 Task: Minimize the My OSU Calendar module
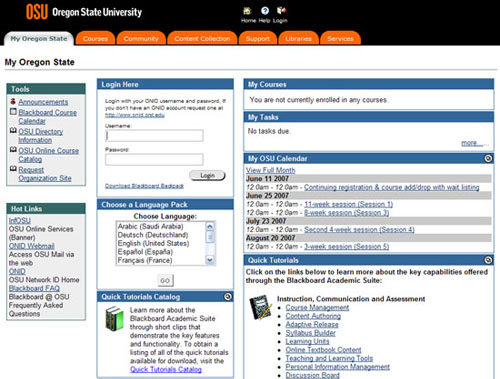(488, 158)
